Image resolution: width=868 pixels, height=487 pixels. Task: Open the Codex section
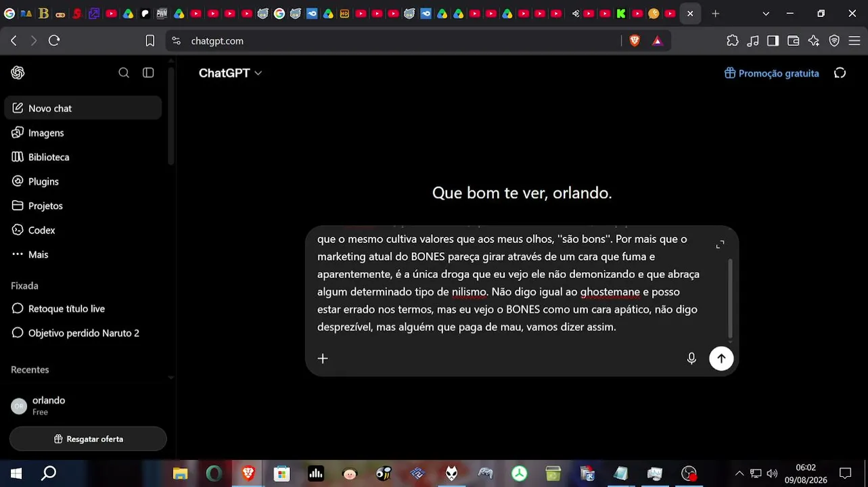[x=83, y=230]
